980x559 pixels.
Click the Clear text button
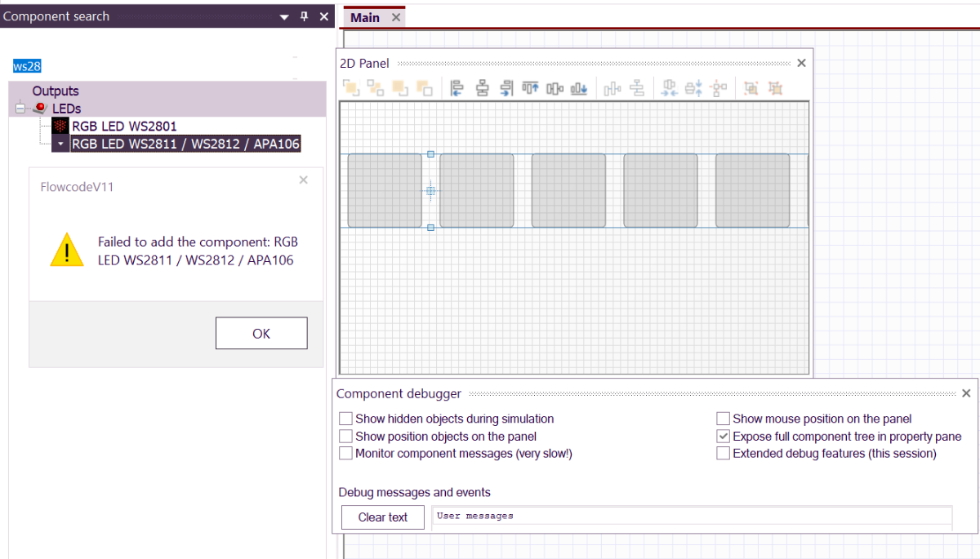pos(383,517)
